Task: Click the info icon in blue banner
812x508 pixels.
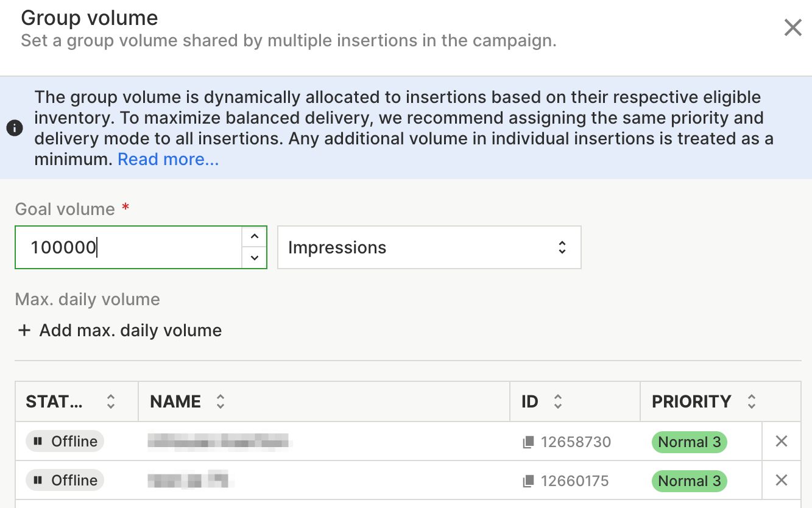Action: (x=15, y=128)
